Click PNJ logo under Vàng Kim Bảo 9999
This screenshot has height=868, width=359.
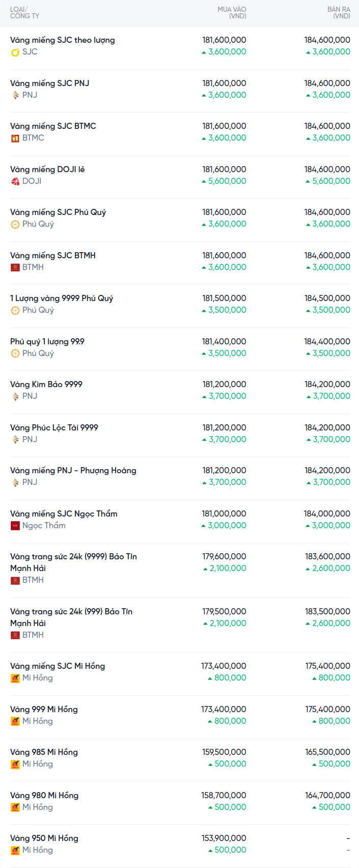tap(15, 396)
